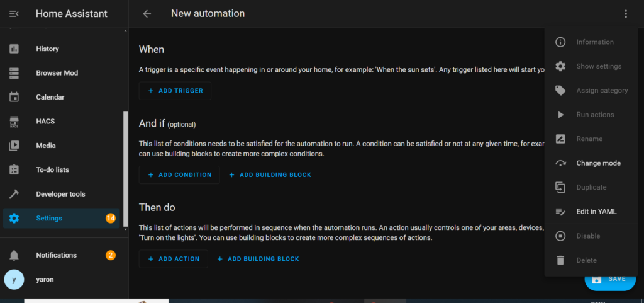
Task: Click the Settings badge showing 14
Action: click(x=111, y=219)
